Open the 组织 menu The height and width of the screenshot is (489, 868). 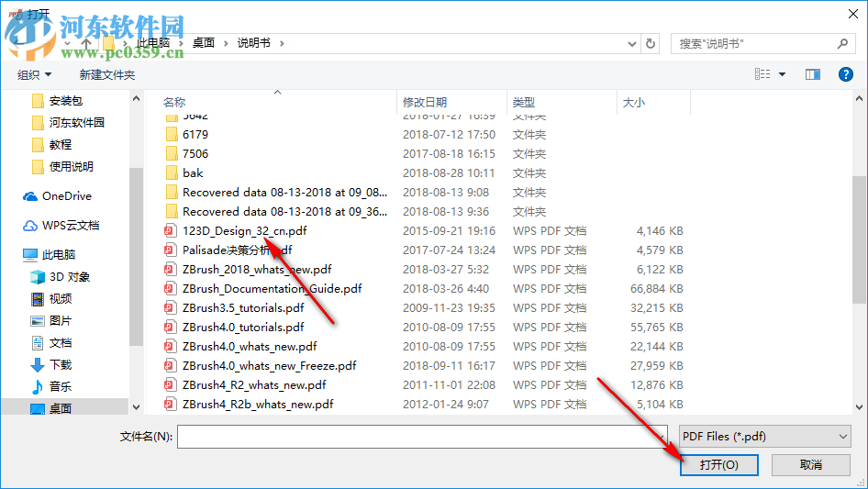click(x=34, y=74)
